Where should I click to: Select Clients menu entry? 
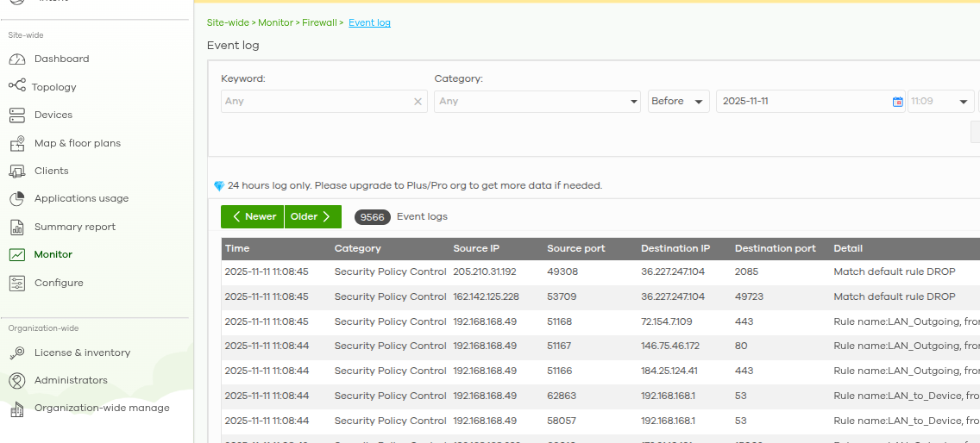[51, 171]
